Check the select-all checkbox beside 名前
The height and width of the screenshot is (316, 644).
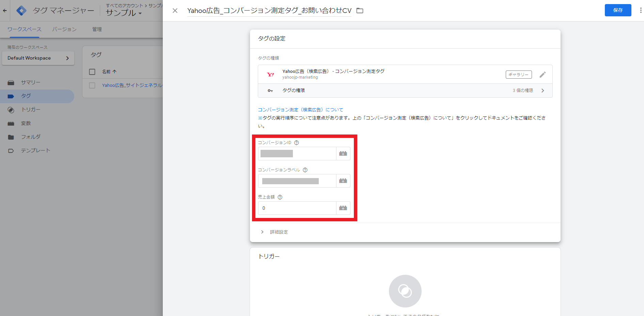pyautogui.click(x=92, y=72)
